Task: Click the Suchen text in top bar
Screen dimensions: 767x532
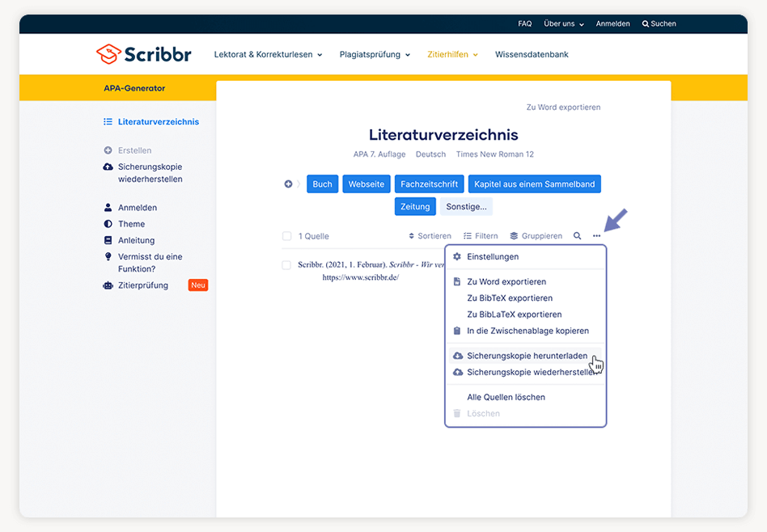Action: (663, 24)
